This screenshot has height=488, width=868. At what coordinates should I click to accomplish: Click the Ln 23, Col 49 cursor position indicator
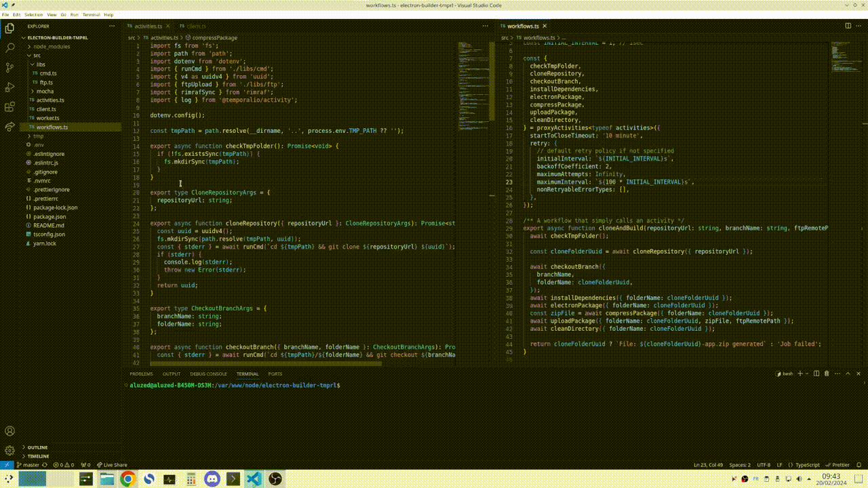[x=708, y=465]
